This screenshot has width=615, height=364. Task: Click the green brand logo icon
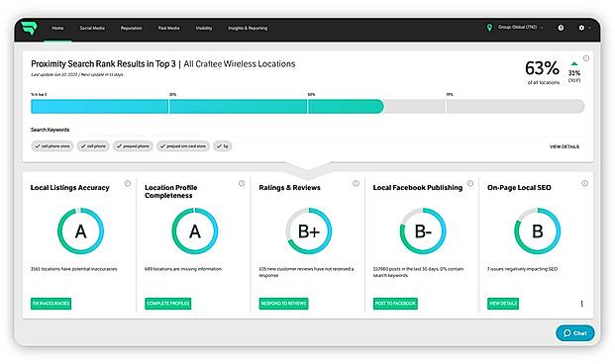pyautogui.click(x=29, y=29)
